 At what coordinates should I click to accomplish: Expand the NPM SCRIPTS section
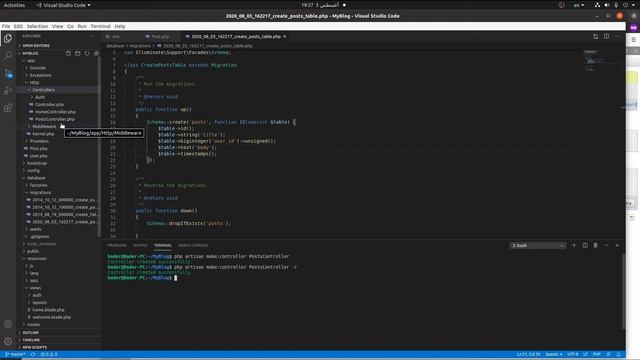point(35,347)
